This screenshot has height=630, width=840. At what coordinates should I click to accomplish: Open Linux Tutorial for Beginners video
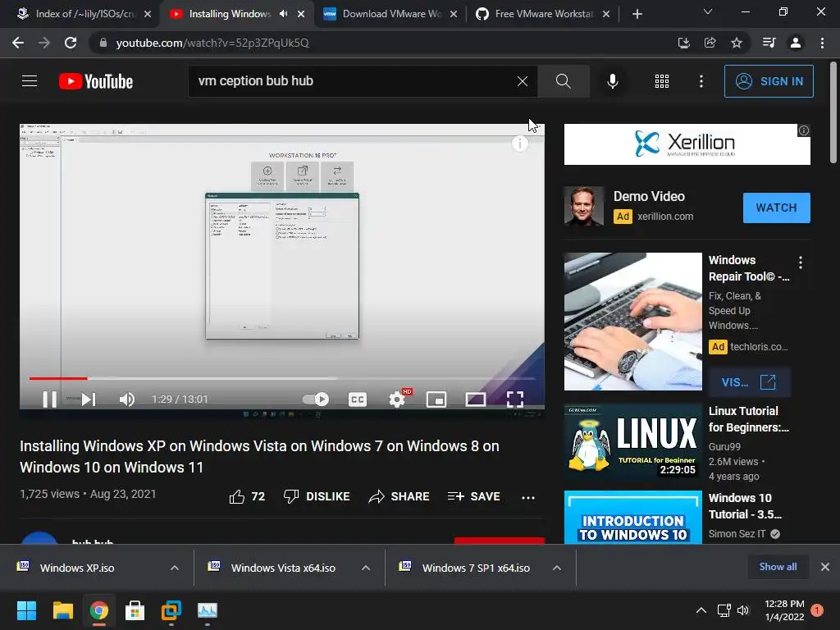click(632, 442)
